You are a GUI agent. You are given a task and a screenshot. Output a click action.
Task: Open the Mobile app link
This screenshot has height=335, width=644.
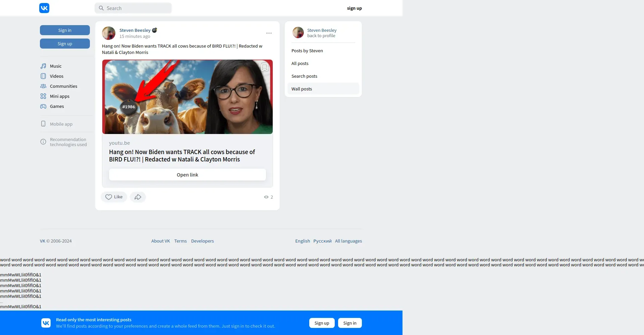(x=61, y=124)
